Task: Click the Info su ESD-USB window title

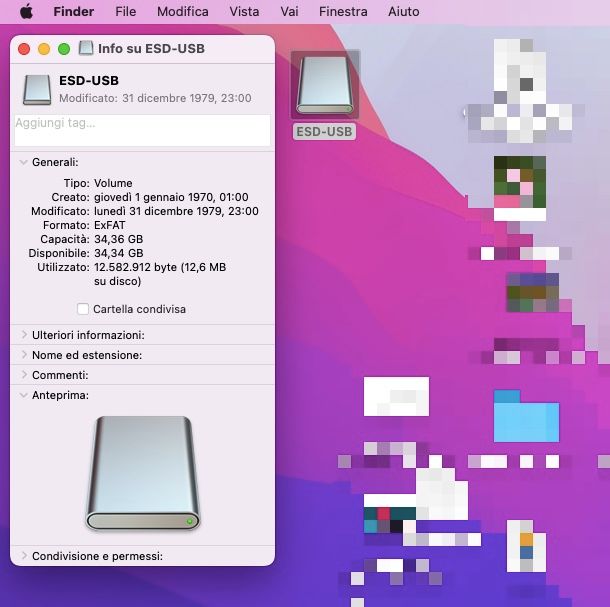Action: (151, 49)
